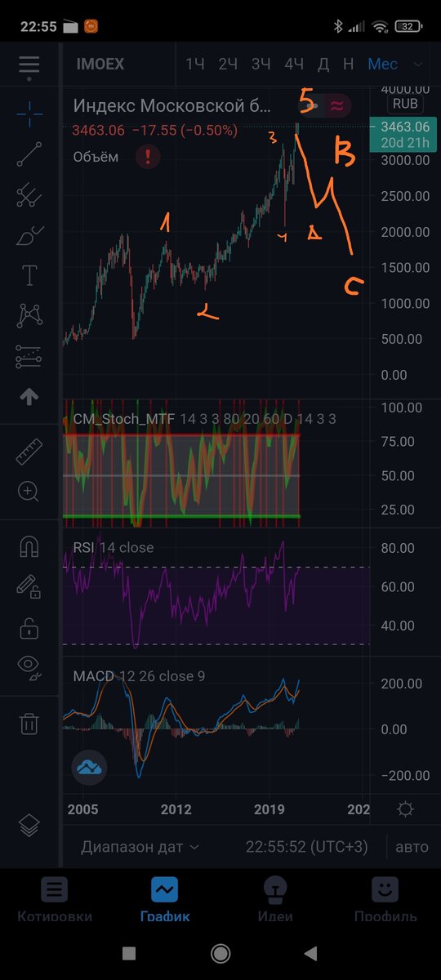Open the hamburger menu in the drawing toolbar

click(x=29, y=64)
